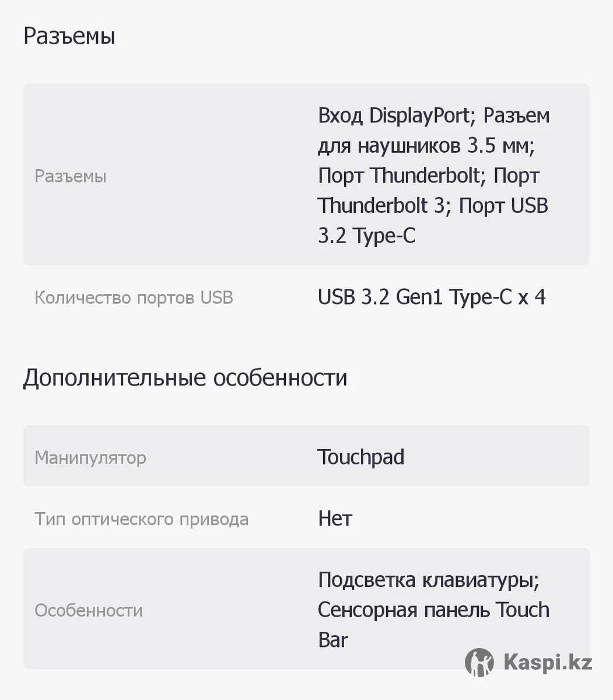Image resolution: width=613 pixels, height=700 pixels.
Task: Select the Разъемы section heading
Action: coord(69,36)
